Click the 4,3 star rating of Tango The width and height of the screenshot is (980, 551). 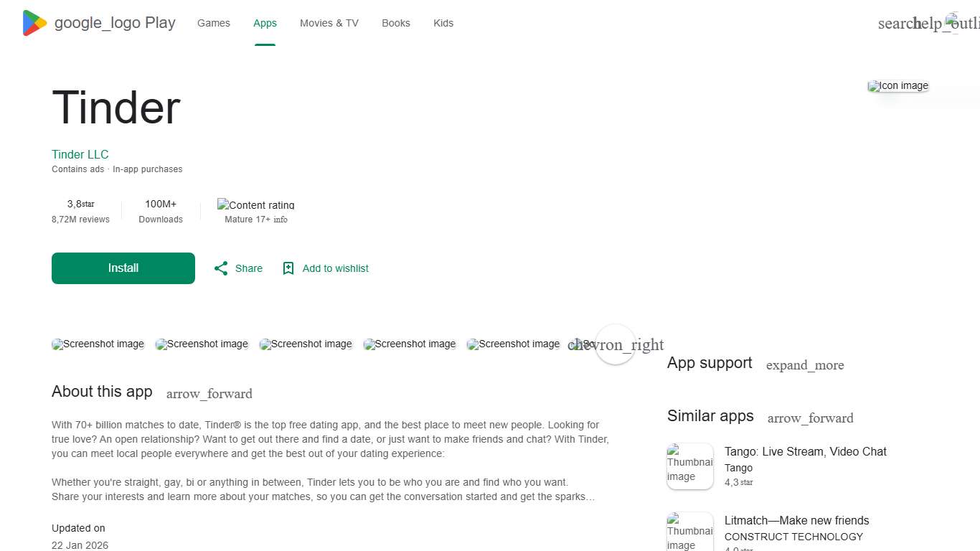point(738,482)
